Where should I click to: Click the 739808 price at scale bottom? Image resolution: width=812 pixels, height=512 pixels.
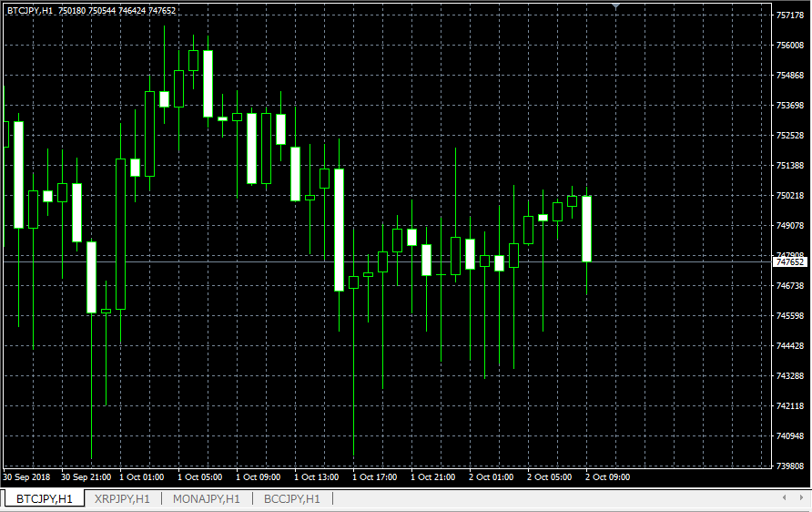(x=789, y=466)
